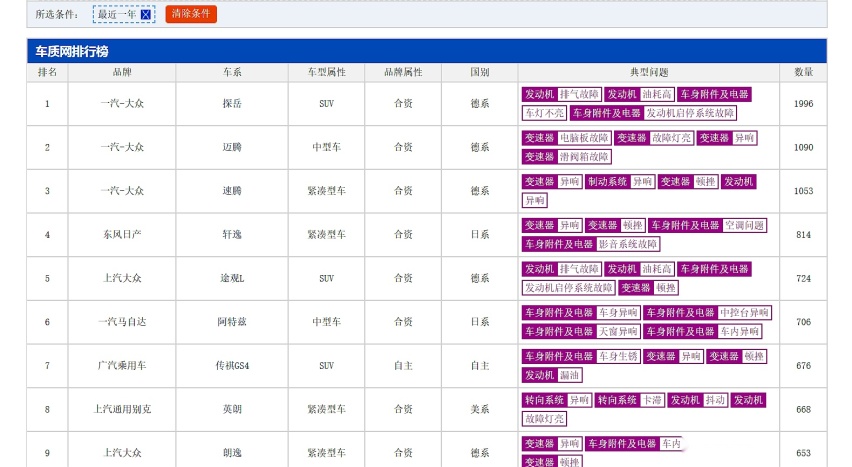The image size is (852, 467).
Task: Open the 途观L car series cell
Action: coord(232,278)
